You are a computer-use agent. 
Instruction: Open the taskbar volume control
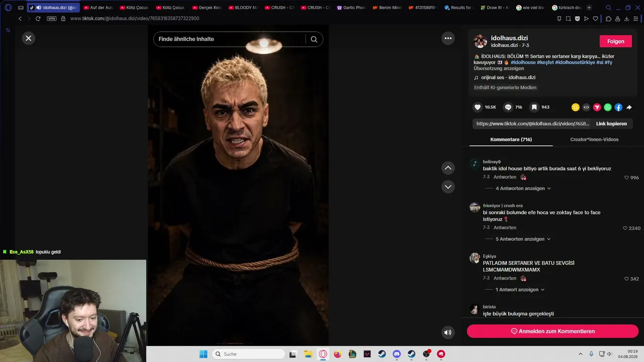[x=610, y=354]
